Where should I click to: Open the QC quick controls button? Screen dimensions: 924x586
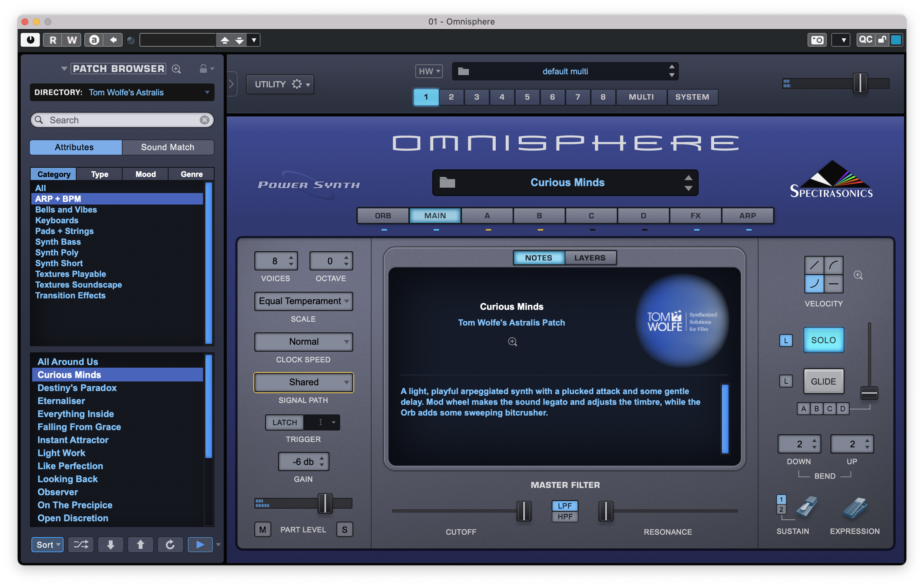(865, 40)
